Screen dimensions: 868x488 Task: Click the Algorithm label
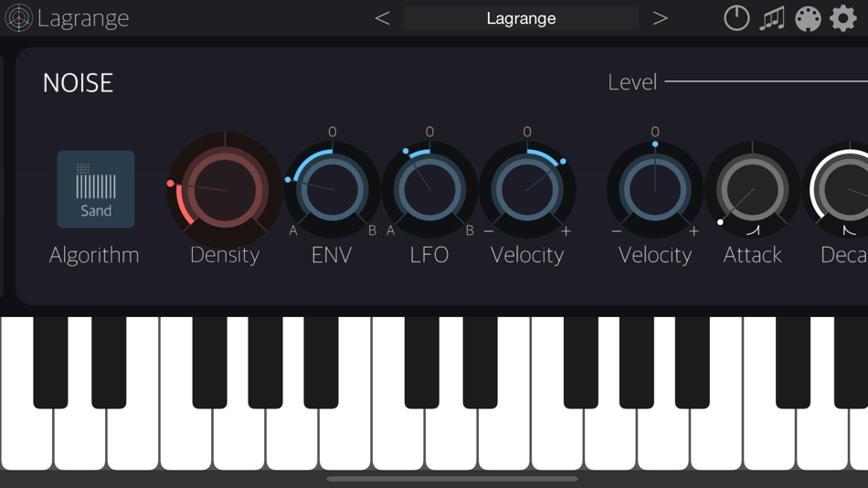pyautogui.click(x=94, y=255)
